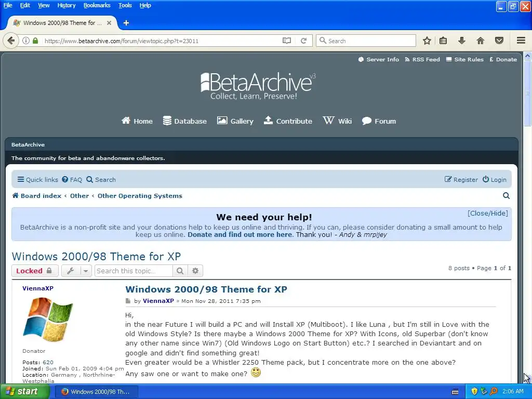Reload the page with the refresh icon
The height and width of the screenshot is (399, 532).
click(x=303, y=41)
